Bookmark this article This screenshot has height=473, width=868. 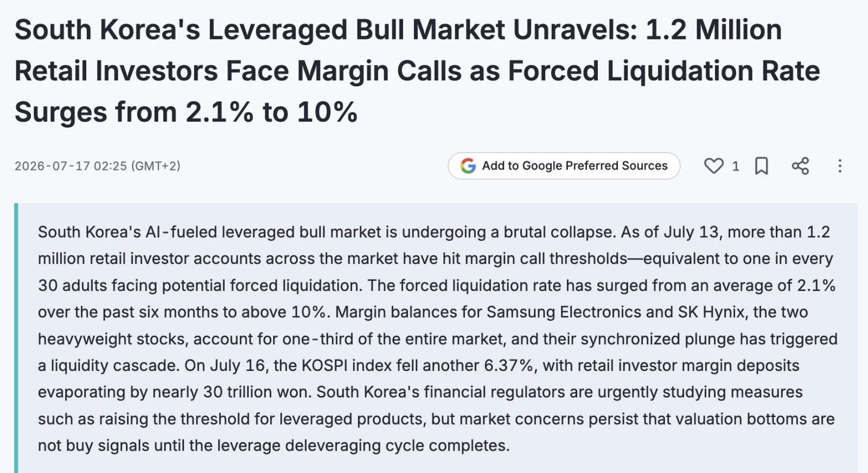pos(762,166)
